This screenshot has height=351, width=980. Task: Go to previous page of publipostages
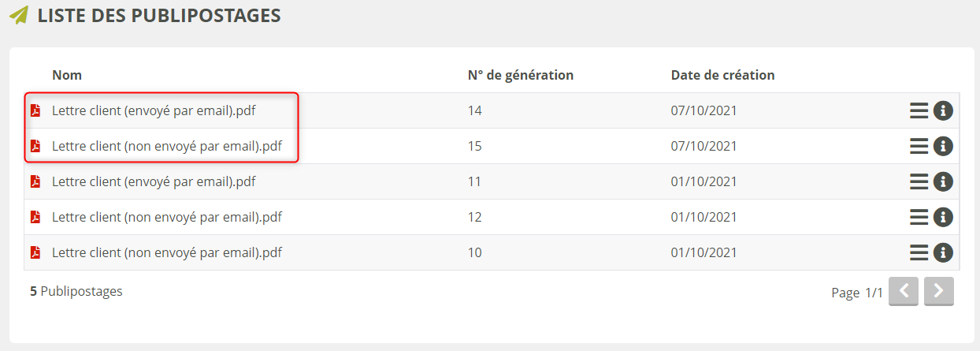pos(904,291)
